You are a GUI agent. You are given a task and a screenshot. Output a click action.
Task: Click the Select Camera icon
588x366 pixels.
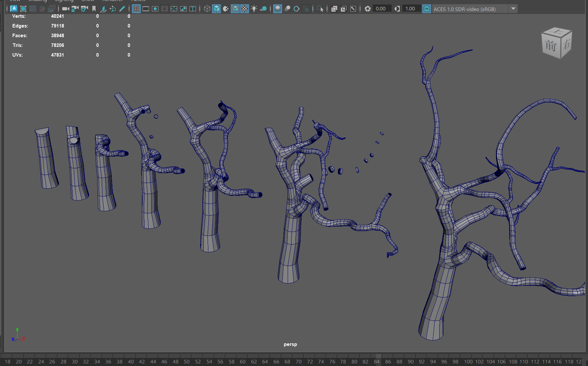65,9
